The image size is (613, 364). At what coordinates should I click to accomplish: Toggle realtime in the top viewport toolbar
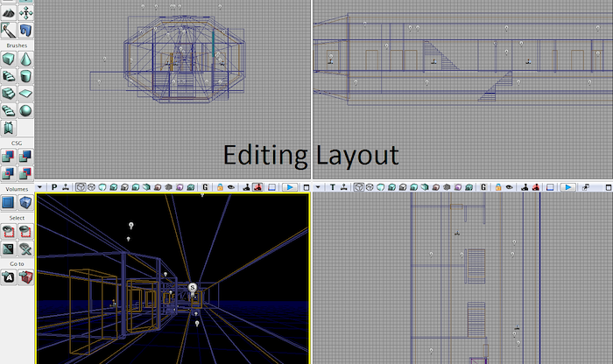point(344,187)
